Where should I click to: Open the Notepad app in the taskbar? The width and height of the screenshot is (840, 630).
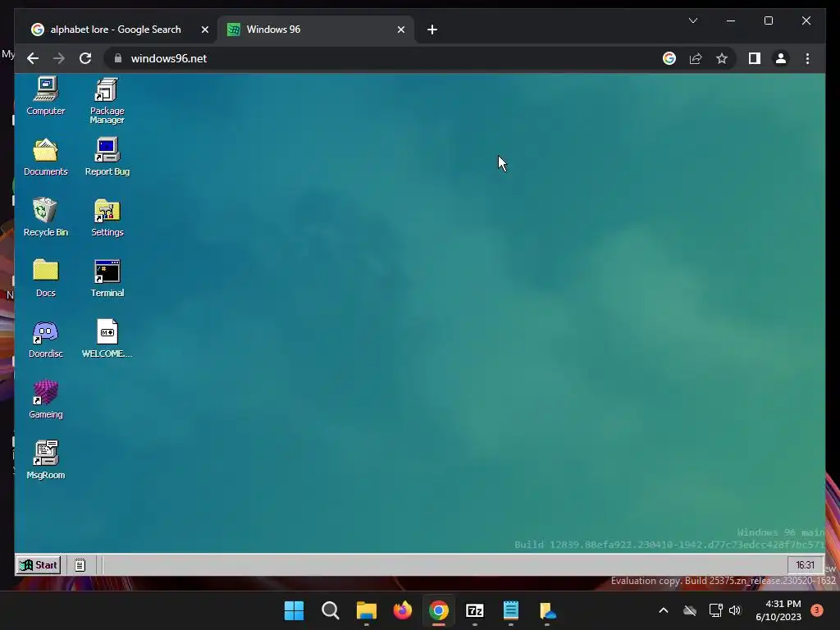(x=511, y=610)
